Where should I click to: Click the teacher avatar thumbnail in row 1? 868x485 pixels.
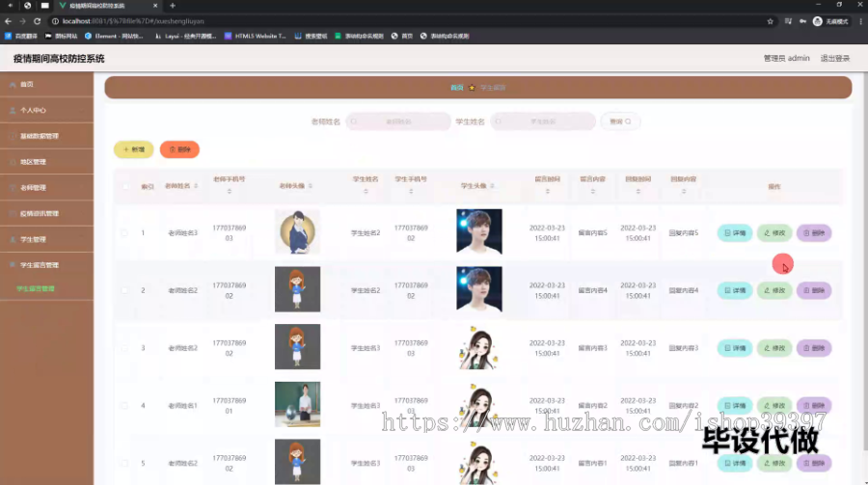[297, 231]
